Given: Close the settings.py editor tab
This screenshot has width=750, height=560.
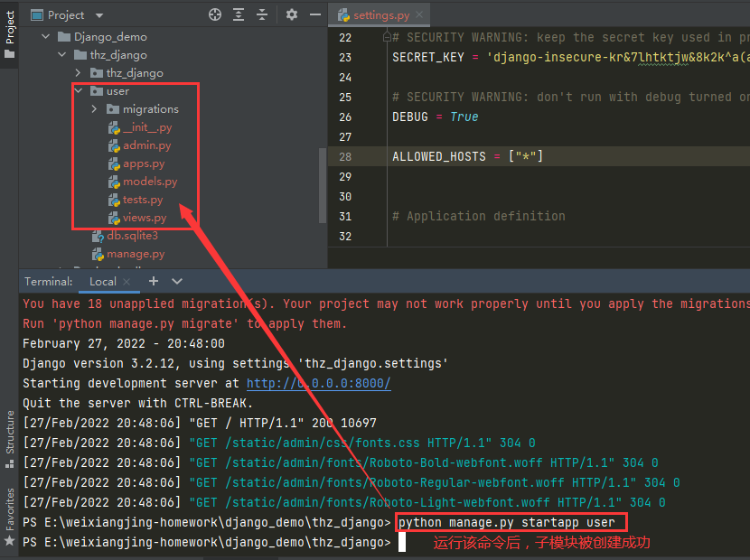Looking at the screenshot, I should [419, 14].
